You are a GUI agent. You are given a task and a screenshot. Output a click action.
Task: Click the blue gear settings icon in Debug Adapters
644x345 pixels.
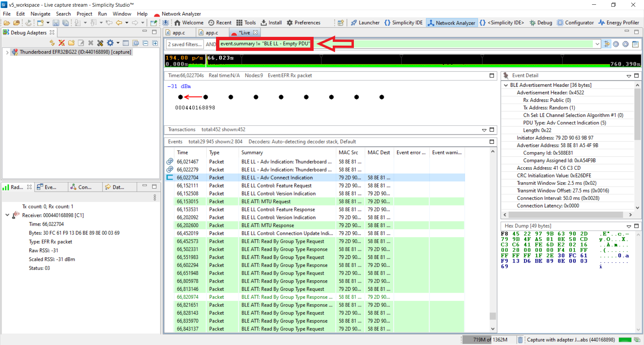(110, 43)
